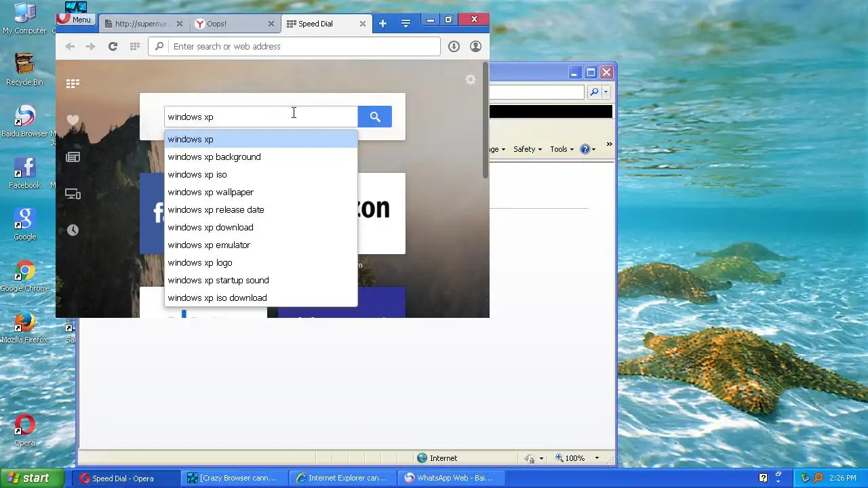Click Internet Explorer help icon
868x488 pixels.
click(x=585, y=149)
